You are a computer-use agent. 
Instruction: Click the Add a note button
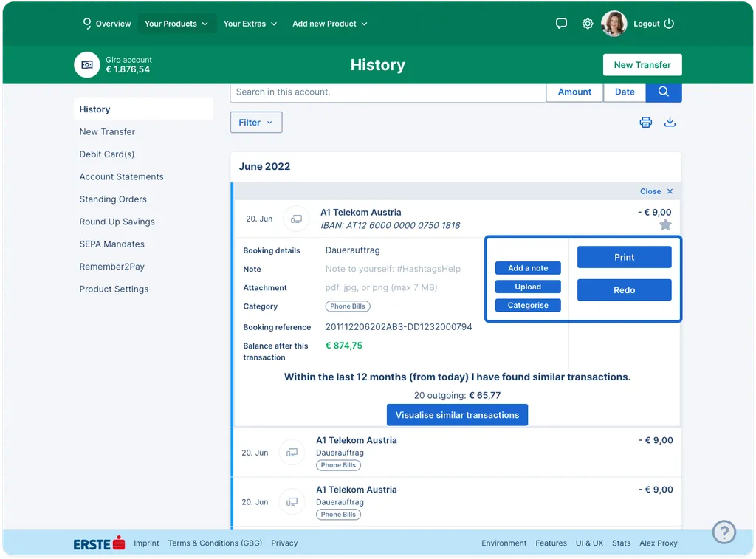[528, 268]
